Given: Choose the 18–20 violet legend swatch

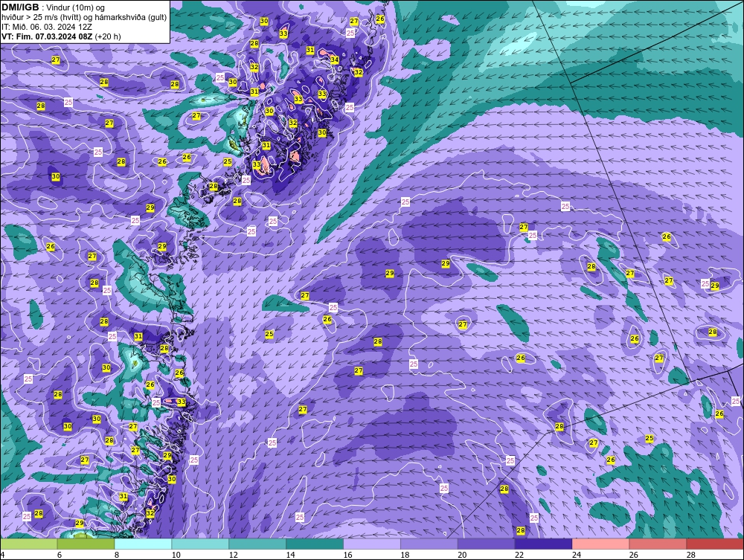Looking at the screenshot, I should point(429,544).
